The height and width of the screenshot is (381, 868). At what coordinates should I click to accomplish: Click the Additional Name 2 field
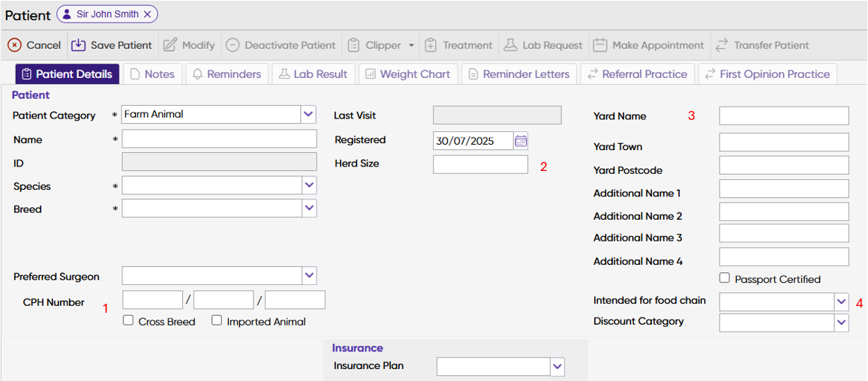tap(784, 211)
